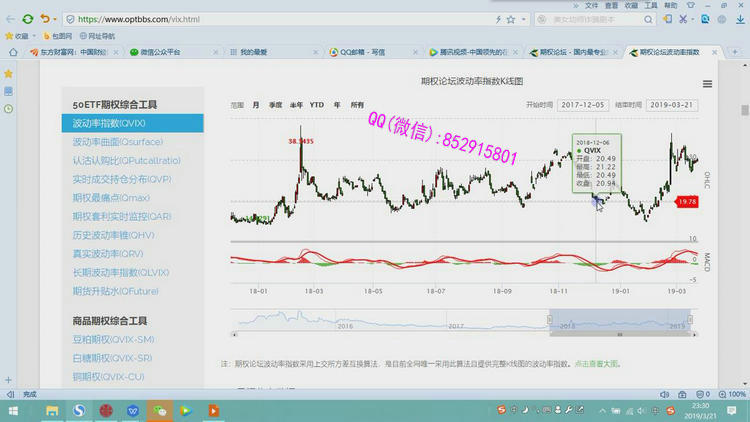Image resolution: width=750 pixels, height=422 pixels.
Task: Open WeChat from the taskbar
Action: (x=159, y=410)
